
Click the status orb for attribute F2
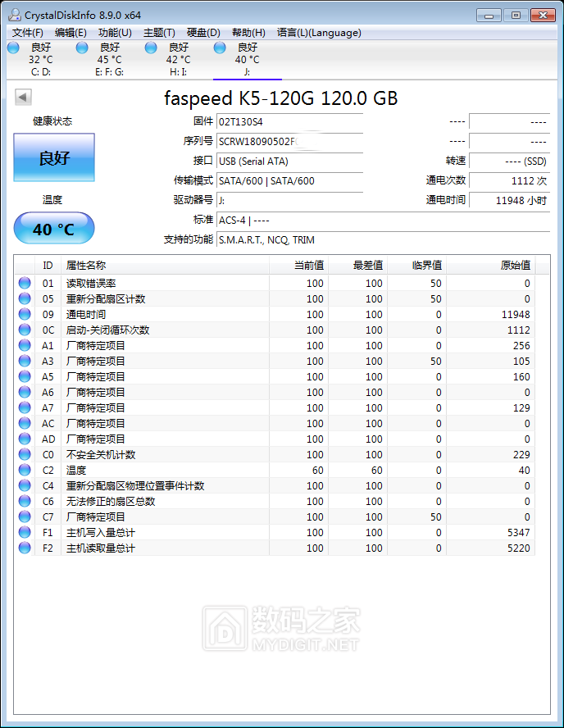tap(25, 548)
